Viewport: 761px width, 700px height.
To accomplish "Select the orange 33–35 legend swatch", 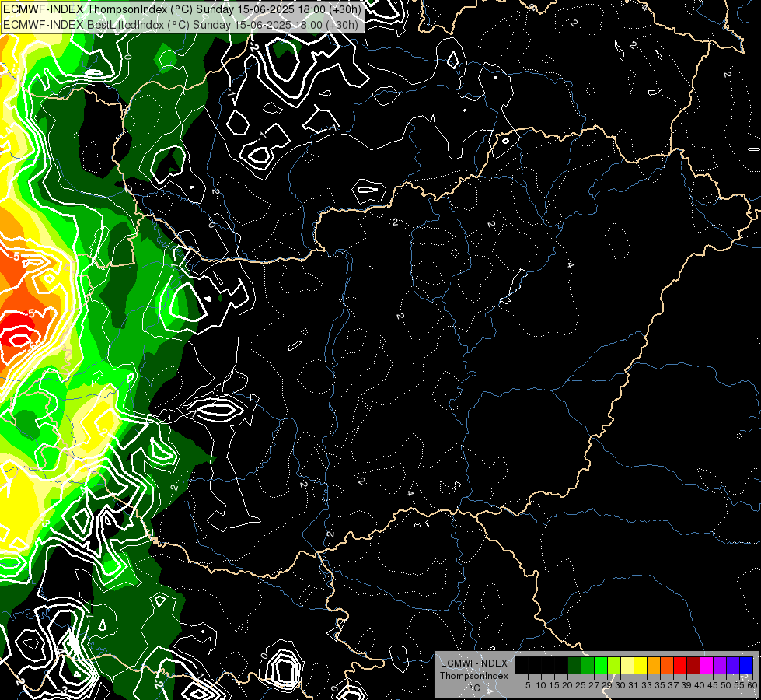I will point(654,665).
